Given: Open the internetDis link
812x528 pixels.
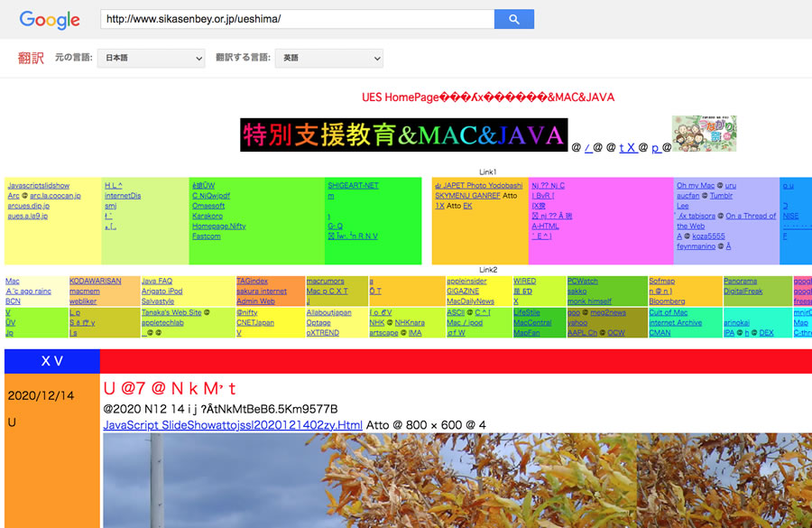Looking at the screenshot, I should coord(123,196).
